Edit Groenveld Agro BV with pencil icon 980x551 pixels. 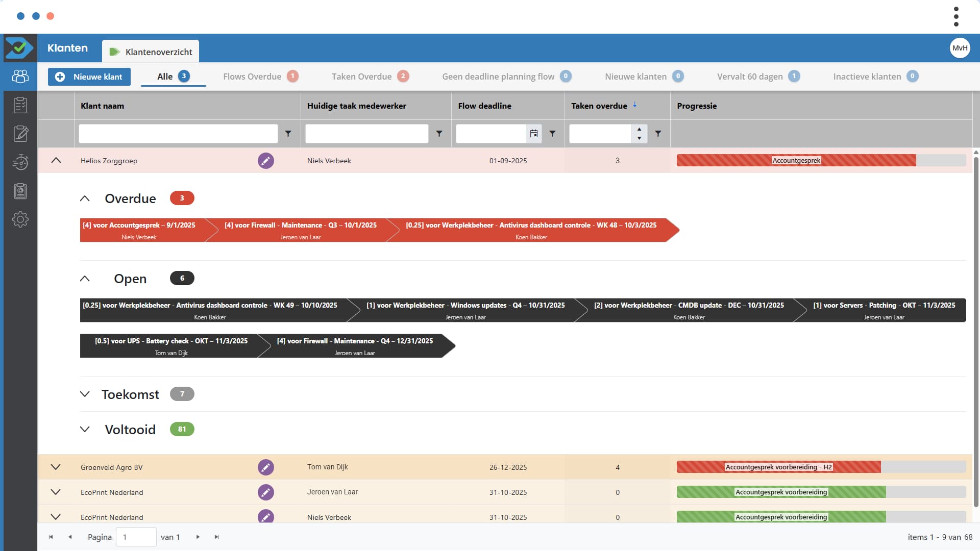[x=265, y=467]
